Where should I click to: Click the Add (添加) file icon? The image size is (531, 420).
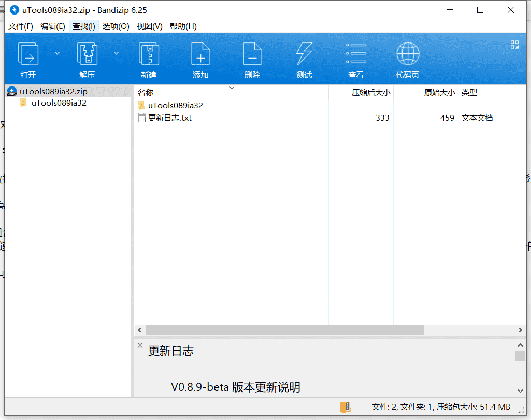pos(201,54)
